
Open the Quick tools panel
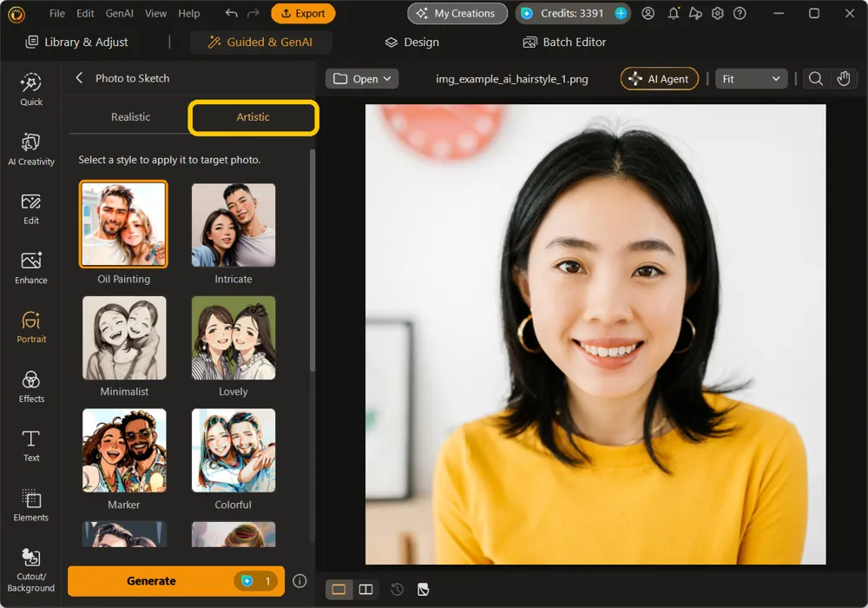click(31, 89)
